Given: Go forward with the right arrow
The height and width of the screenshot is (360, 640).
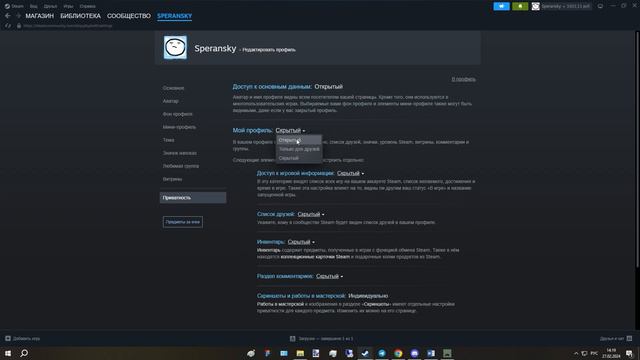Looking at the screenshot, I should tap(18, 16).
